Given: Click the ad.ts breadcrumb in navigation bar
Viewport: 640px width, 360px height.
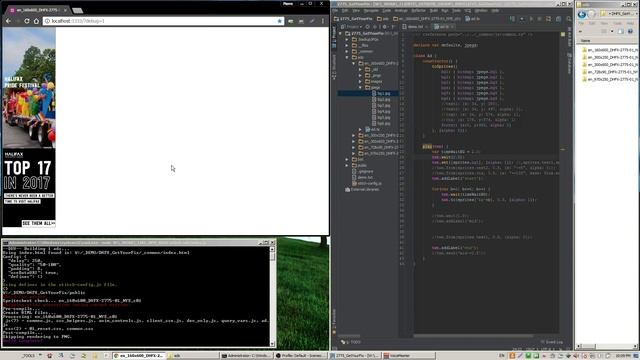Looking at the screenshot, I should tap(473, 19).
